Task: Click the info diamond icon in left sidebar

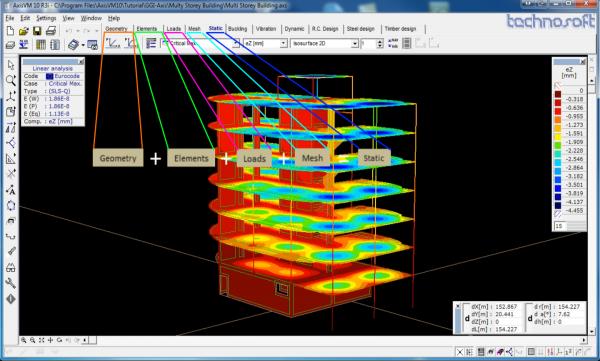Action: click(11, 299)
